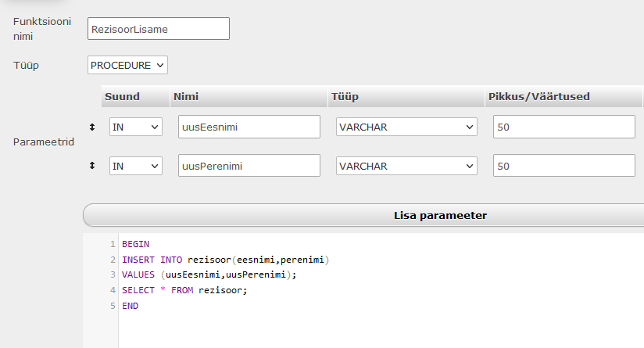Click the length field of uusEesnimi parameter

(x=564, y=127)
